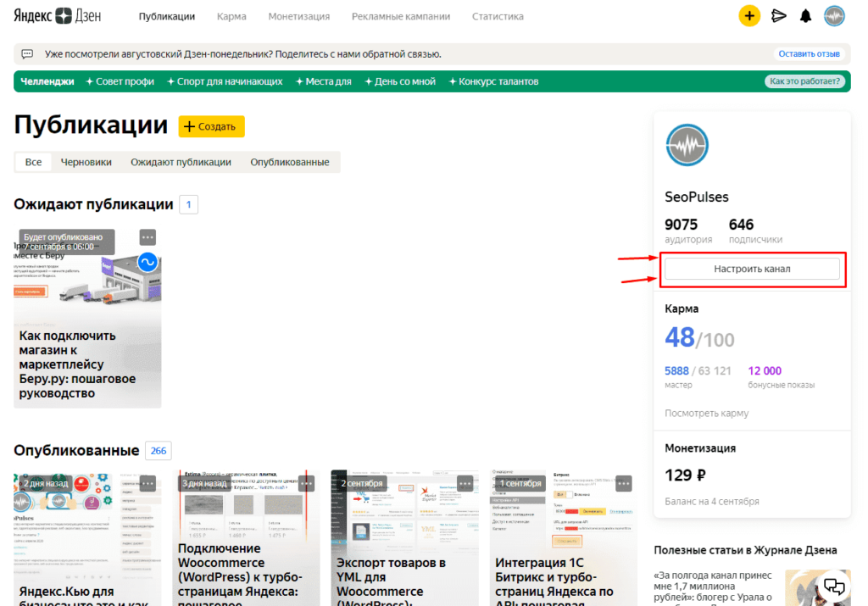
Task: Click the 9075 аудитория figure
Action: point(681,225)
